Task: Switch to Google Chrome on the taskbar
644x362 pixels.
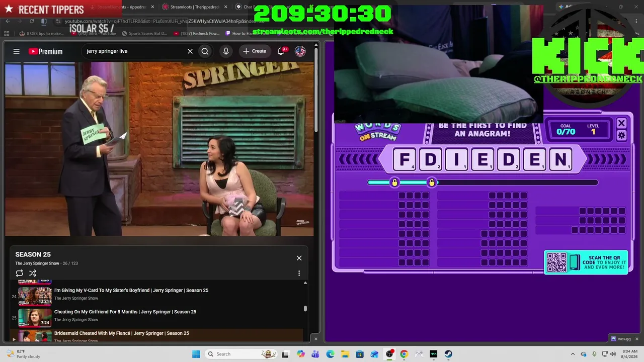Action: tap(404, 354)
